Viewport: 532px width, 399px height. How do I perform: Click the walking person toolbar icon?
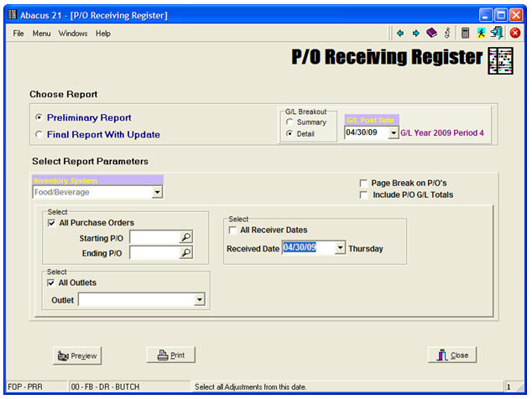(481, 34)
